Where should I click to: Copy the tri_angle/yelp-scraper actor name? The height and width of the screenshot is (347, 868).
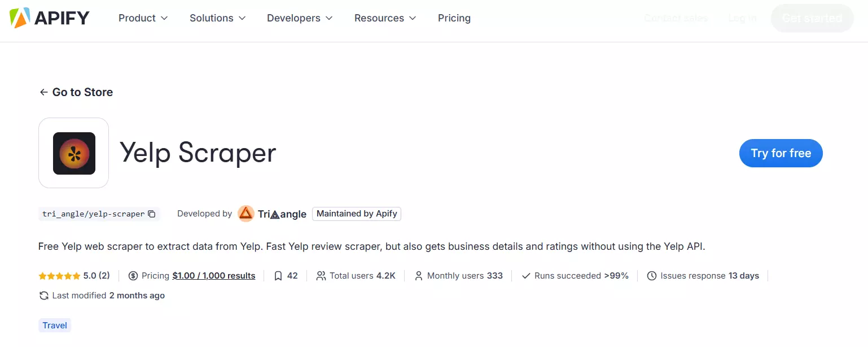click(x=152, y=214)
